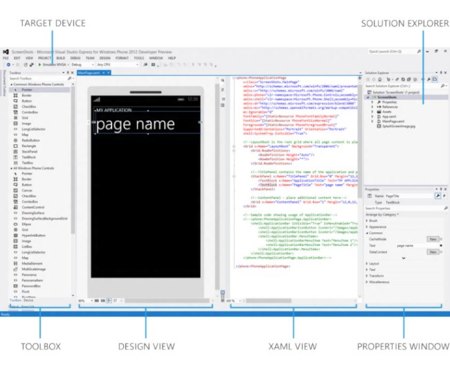Viewport: 450px width, 370px height.
Task: Open the DESIGN menu
Action: click(105, 58)
